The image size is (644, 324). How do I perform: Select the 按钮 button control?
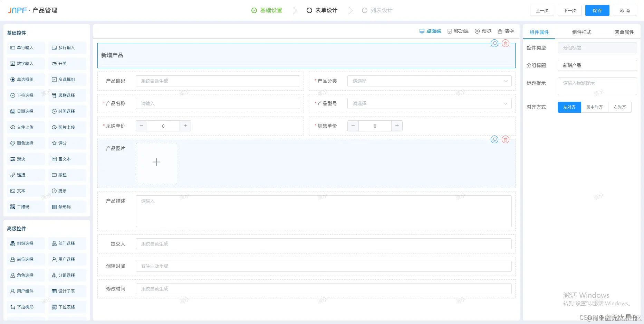point(67,175)
